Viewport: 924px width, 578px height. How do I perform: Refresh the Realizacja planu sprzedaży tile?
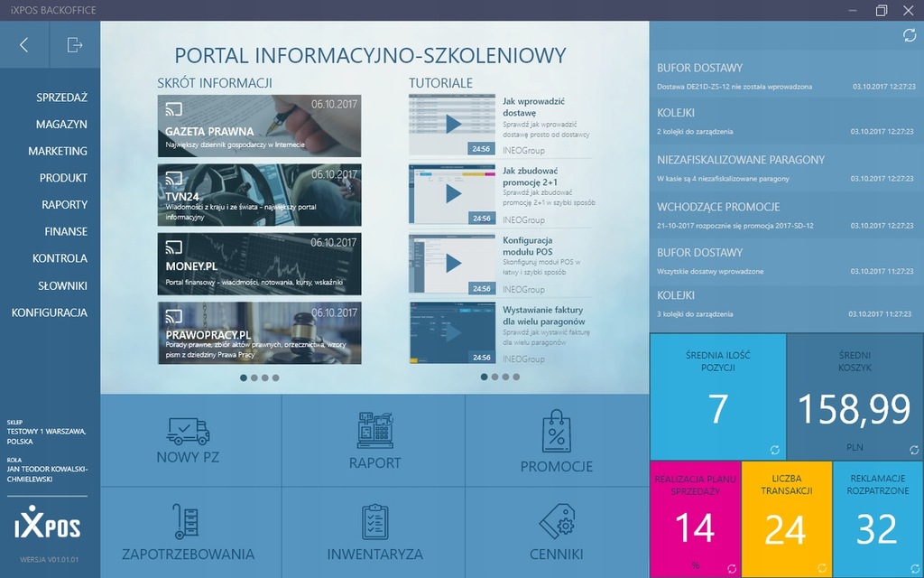point(732,569)
